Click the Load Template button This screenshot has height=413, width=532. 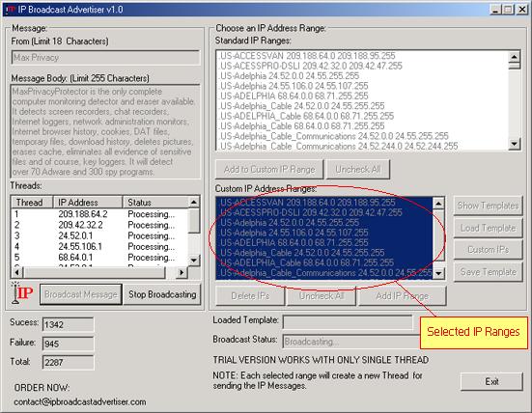(x=488, y=228)
